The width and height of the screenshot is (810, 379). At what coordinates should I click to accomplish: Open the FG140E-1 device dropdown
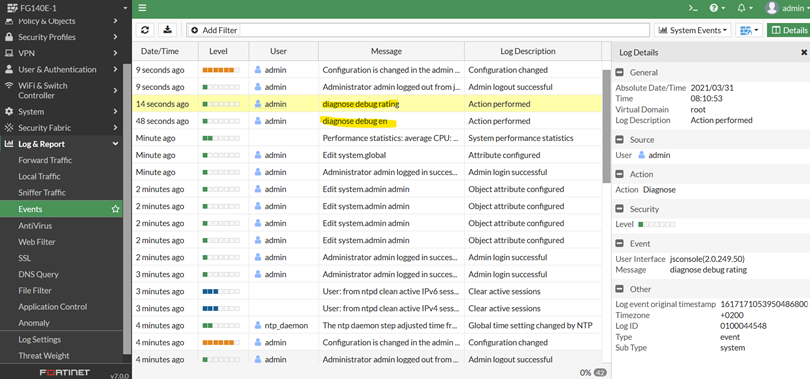(66, 8)
